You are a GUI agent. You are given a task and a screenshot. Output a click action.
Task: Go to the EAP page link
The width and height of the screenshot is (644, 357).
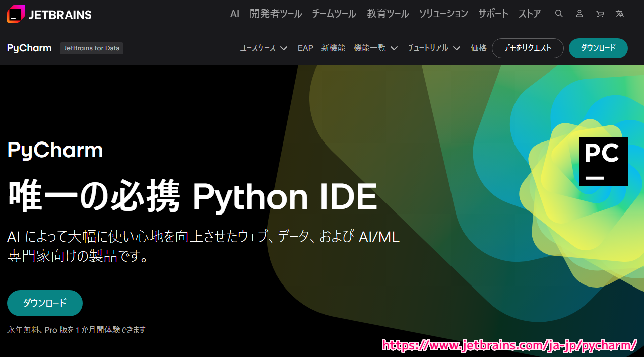pyautogui.click(x=305, y=48)
